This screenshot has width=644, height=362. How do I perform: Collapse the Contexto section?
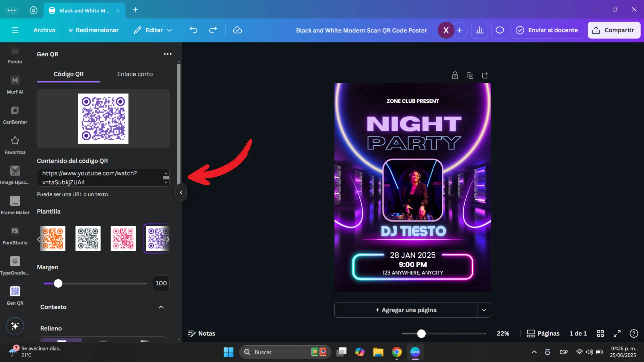pyautogui.click(x=161, y=307)
